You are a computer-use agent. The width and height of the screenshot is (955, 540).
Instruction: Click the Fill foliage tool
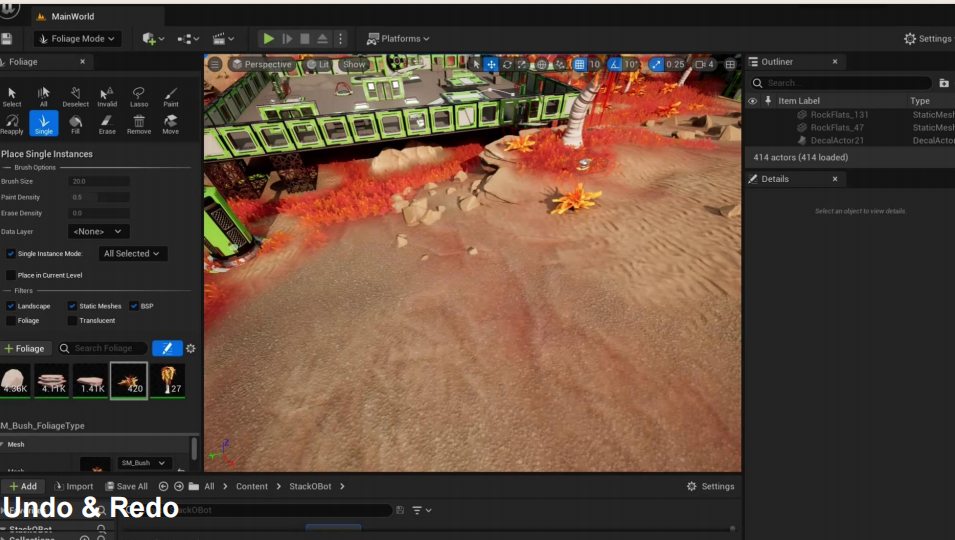tap(75, 123)
